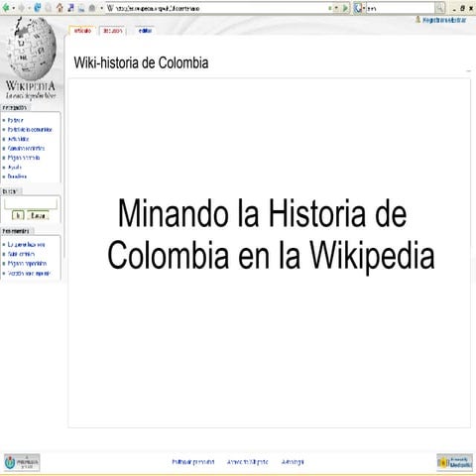Restore the browser window with the restore button

463,8
